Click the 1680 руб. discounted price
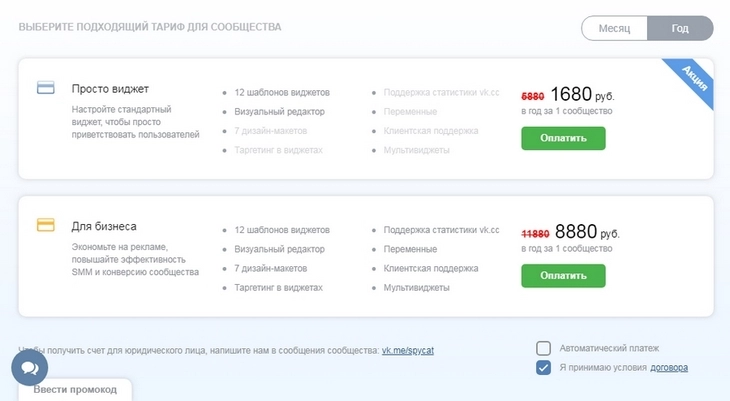Image resolution: width=730 pixels, height=401 pixels. click(x=582, y=94)
